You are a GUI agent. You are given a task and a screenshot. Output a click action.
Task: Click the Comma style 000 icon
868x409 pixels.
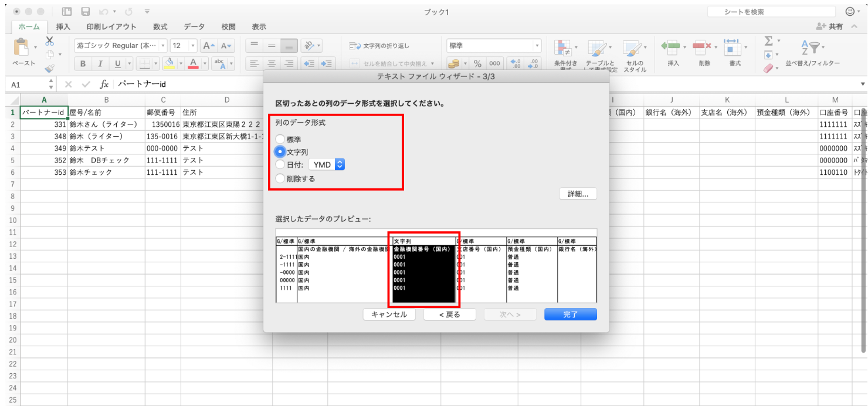(495, 64)
